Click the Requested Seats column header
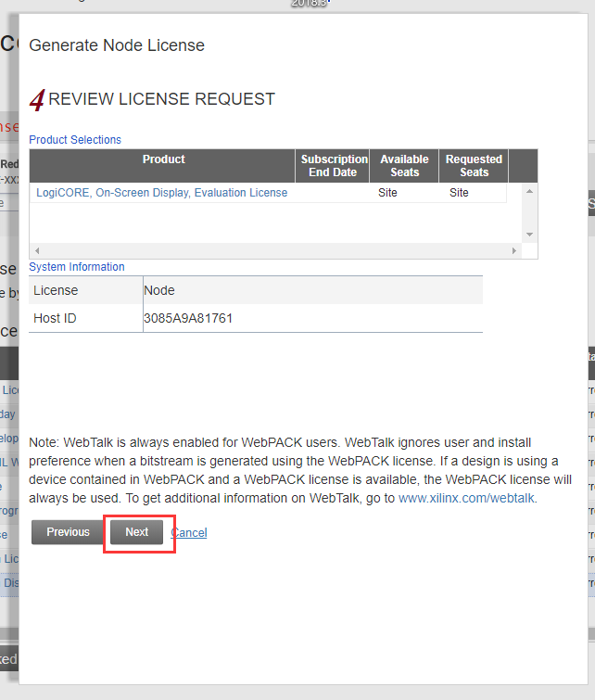This screenshot has height=700, width=595. click(x=474, y=166)
